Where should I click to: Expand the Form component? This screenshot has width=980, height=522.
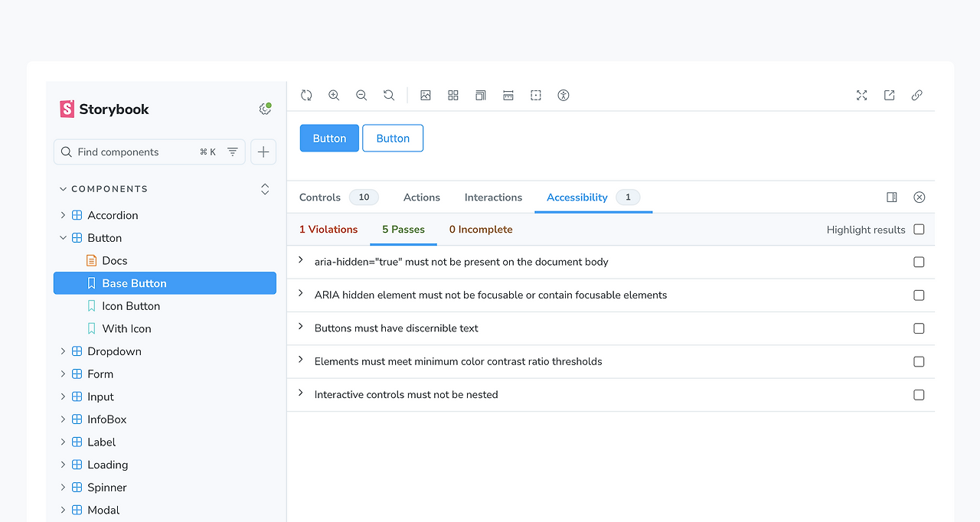pyautogui.click(x=63, y=374)
